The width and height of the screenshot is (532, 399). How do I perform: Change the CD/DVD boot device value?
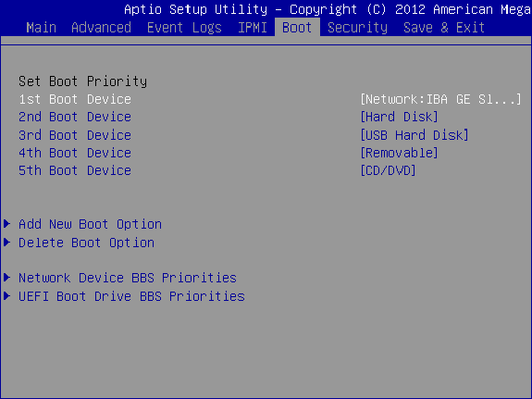(388, 170)
